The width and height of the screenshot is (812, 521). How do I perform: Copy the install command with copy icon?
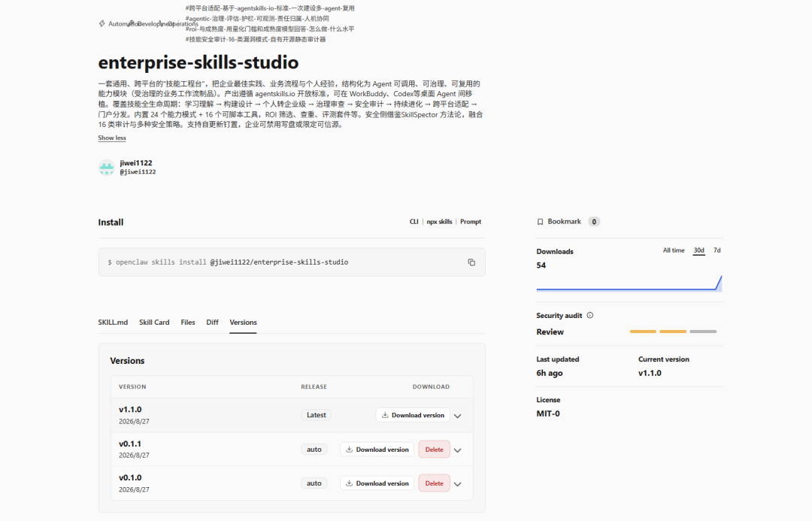[471, 262]
